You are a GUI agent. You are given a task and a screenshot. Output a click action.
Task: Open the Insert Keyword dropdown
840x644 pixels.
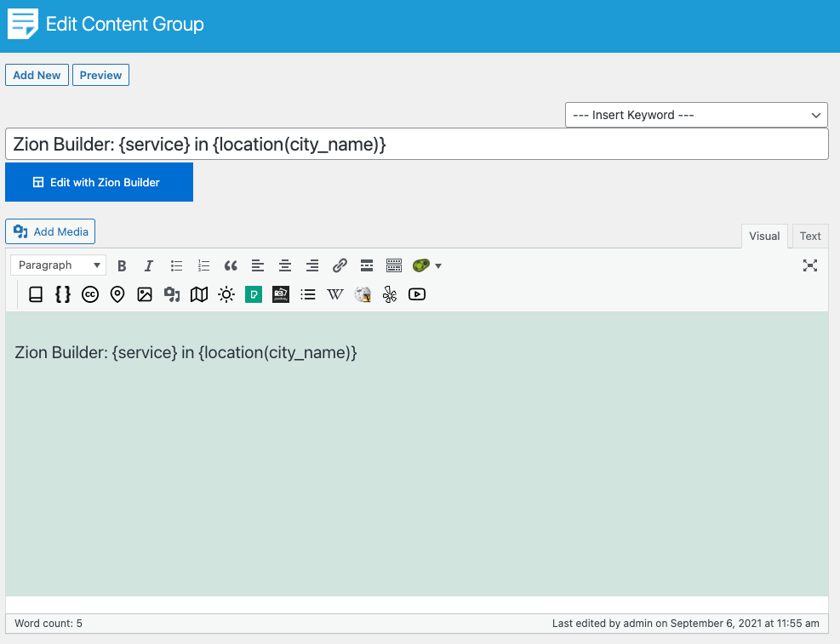click(x=696, y=115)
